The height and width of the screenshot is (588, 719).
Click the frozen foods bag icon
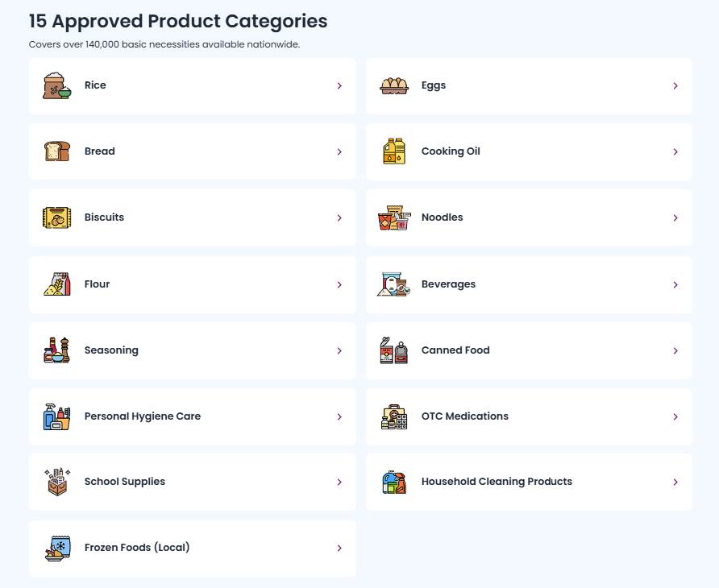pyautogui.click(x=56, y=548)
